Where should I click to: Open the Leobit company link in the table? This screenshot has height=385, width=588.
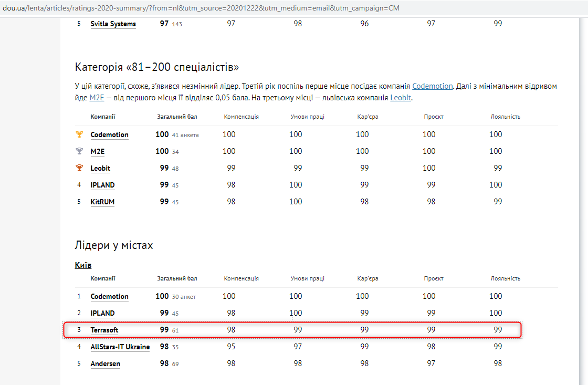(100, 168)
